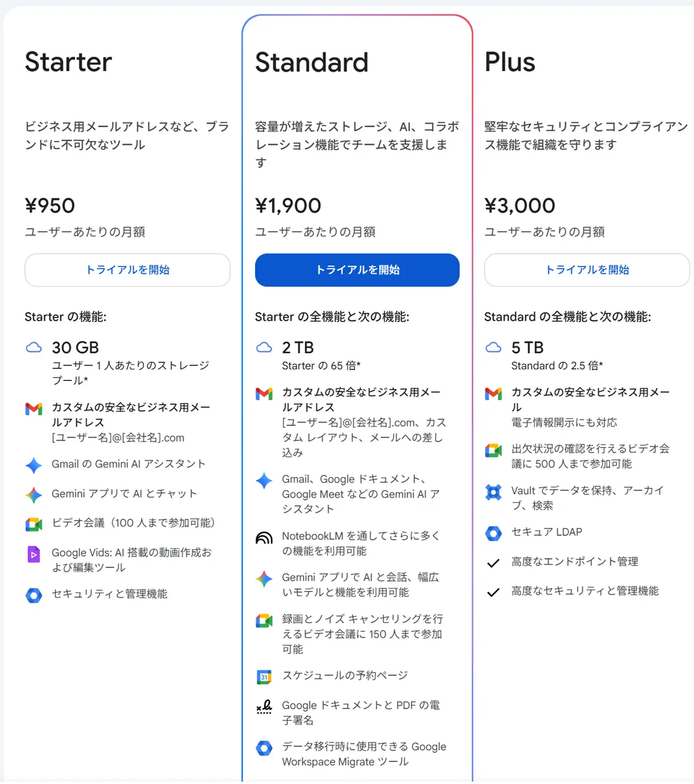The width and height of the screenshot is (694, 784).
Task: Click the Standard plan heading
Action: pos(312,62)
